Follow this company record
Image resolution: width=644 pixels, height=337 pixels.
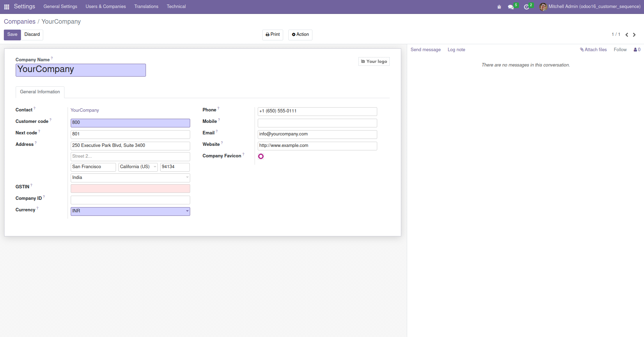tap(620, 50)
